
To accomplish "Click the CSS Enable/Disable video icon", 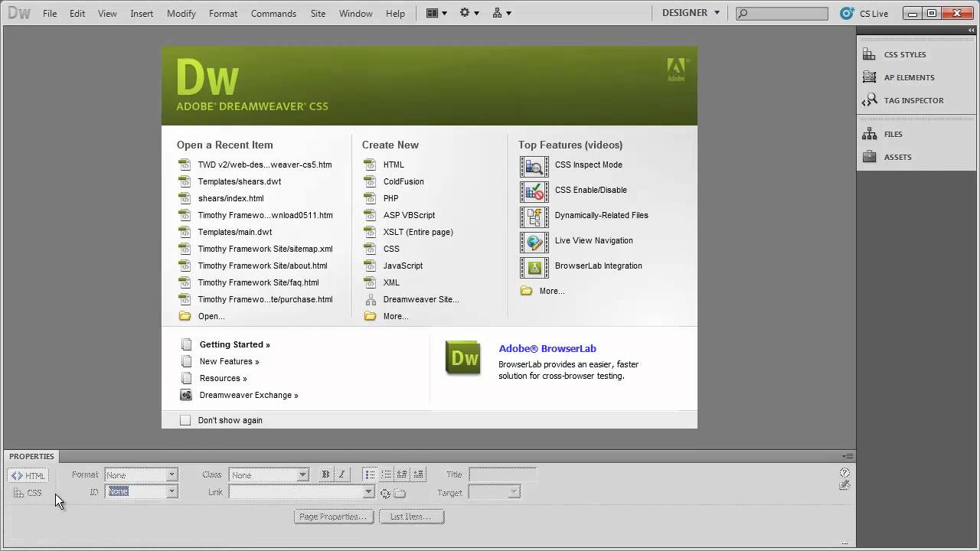I will 534,191.
